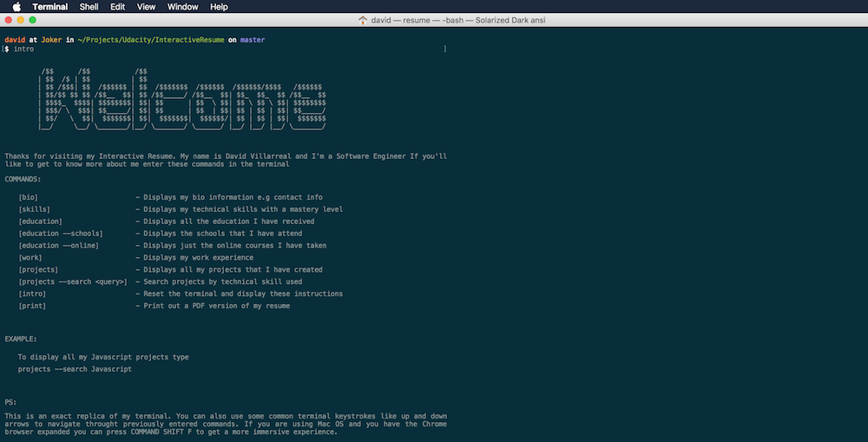Open the Terminal application menu
The height and width of the screenshot is (442, 868).
pos(49,7)
